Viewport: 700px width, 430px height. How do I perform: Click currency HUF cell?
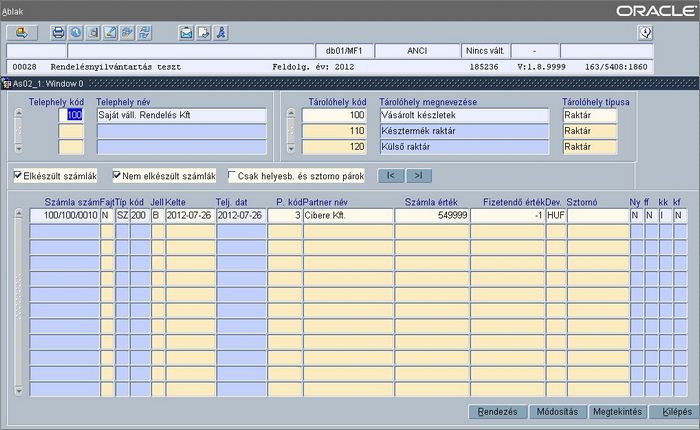tap(556, 215)
